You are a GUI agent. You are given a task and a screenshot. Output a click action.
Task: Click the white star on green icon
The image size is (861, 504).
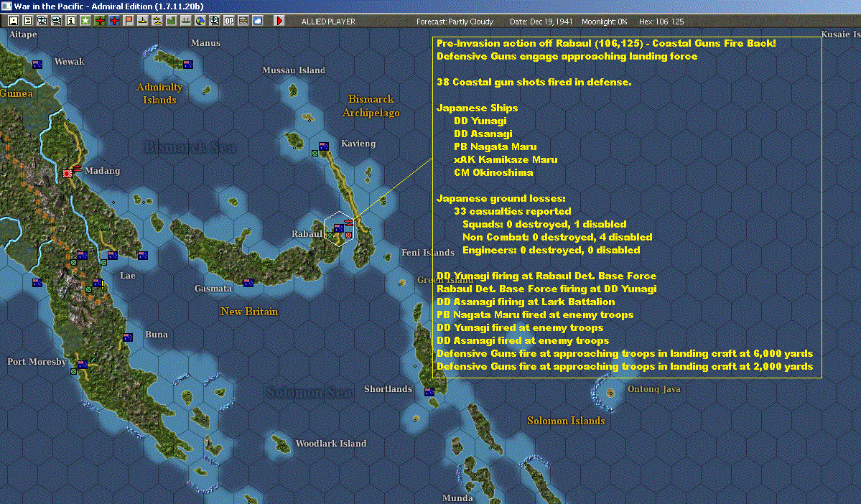tap(85, 21)
